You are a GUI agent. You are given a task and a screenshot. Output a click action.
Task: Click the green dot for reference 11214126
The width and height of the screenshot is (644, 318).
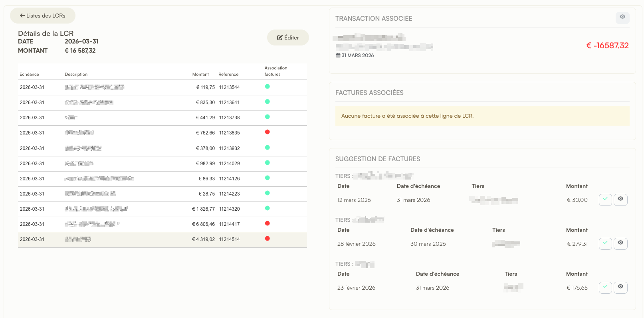tap(268, 178)
